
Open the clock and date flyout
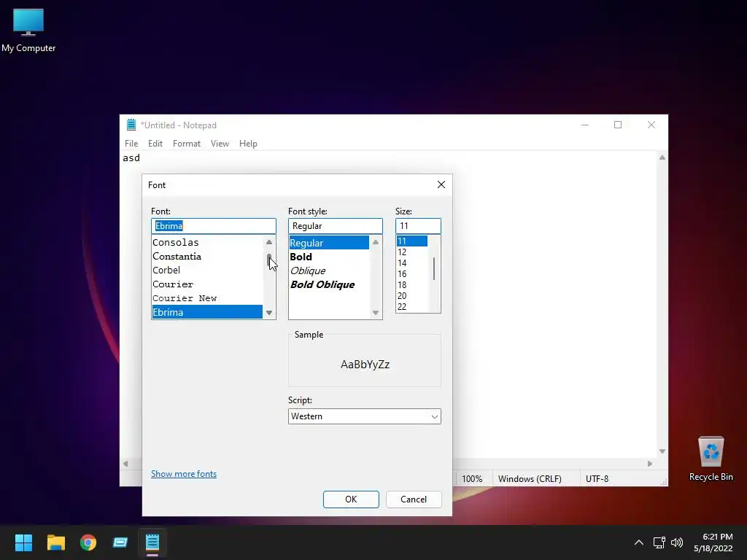[x=713, y=542]
